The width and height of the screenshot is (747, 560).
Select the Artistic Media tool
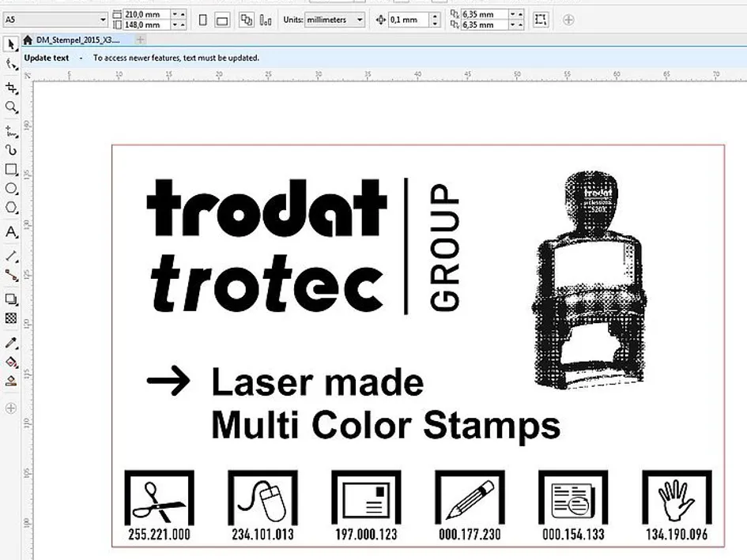(10, 150)
